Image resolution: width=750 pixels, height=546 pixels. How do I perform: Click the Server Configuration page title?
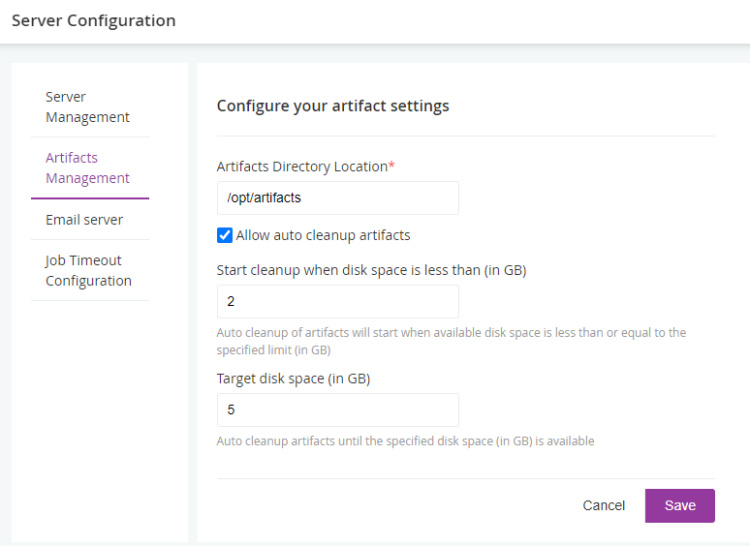click(x=93, y=21)
